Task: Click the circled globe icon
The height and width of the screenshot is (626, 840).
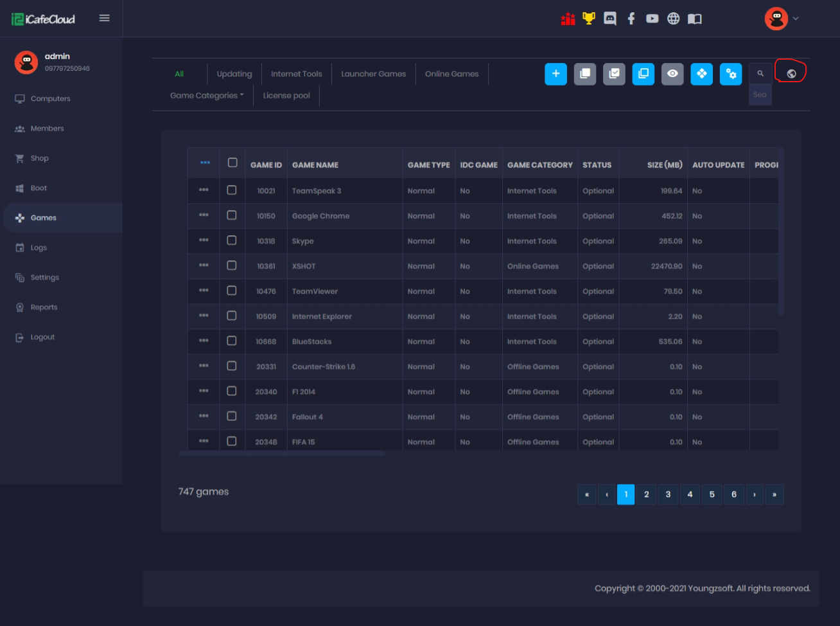Action: [x=791, y=74]
